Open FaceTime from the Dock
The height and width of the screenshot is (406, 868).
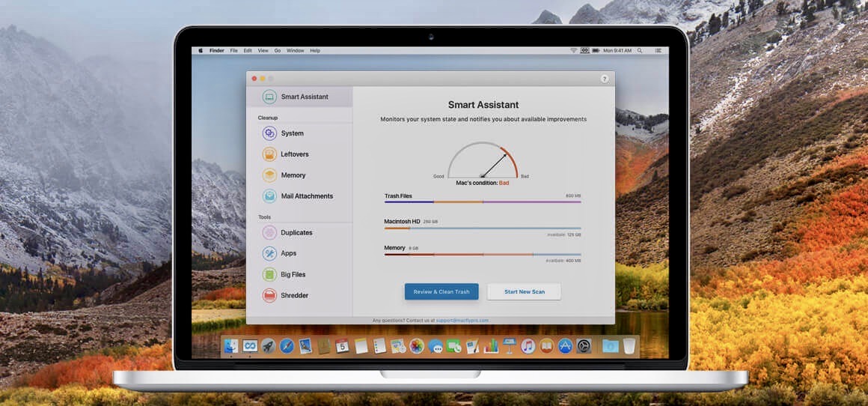pyautogui.click(x=454, y=346)
